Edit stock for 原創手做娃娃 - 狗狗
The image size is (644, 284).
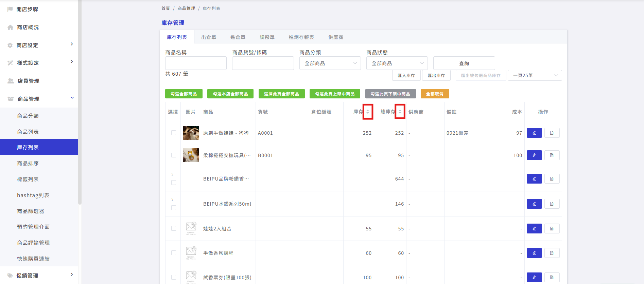coord(534,133)
